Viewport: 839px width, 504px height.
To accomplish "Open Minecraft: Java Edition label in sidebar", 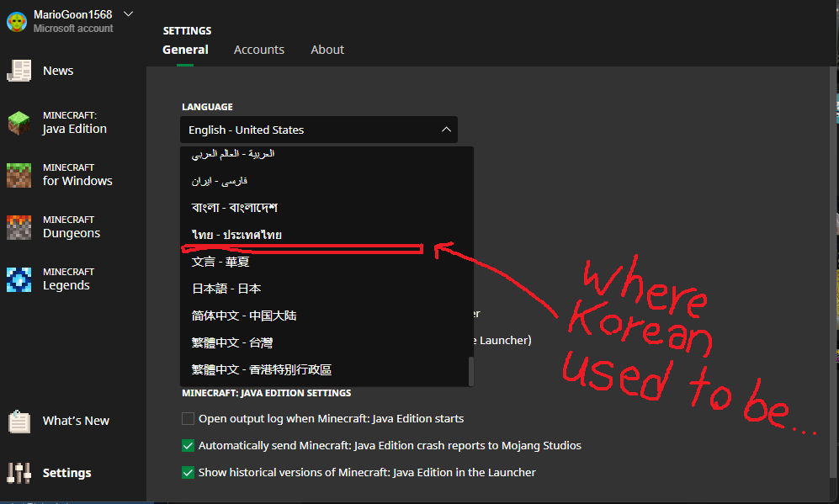I will pos(74,123).
